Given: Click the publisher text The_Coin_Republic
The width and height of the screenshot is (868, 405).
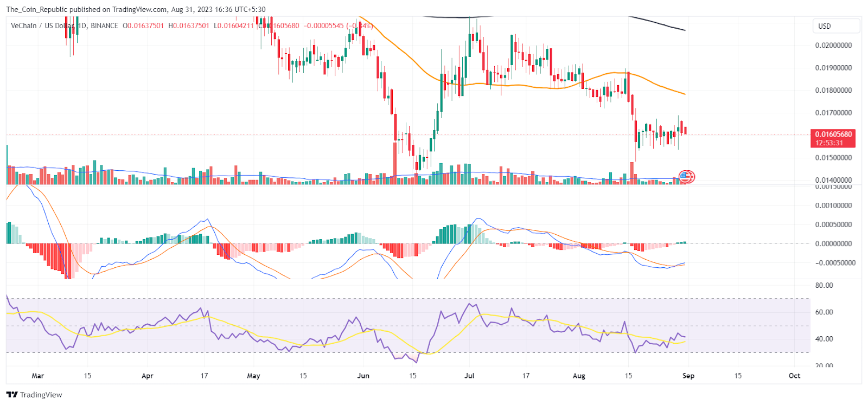Looking at the screenshot, I should tap(36, 9).
